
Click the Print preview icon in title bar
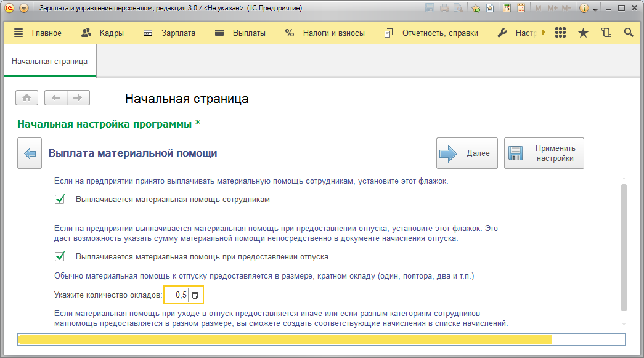pos(459,8)
